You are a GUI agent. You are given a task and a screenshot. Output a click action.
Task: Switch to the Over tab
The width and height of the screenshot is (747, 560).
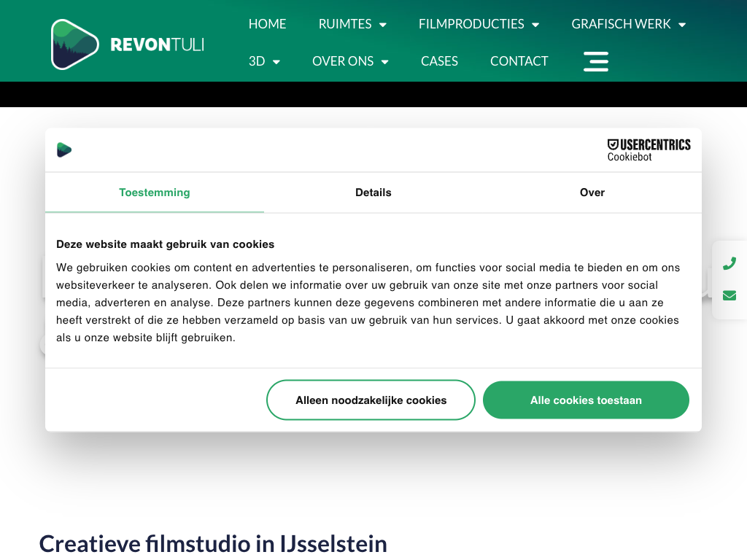592,192
